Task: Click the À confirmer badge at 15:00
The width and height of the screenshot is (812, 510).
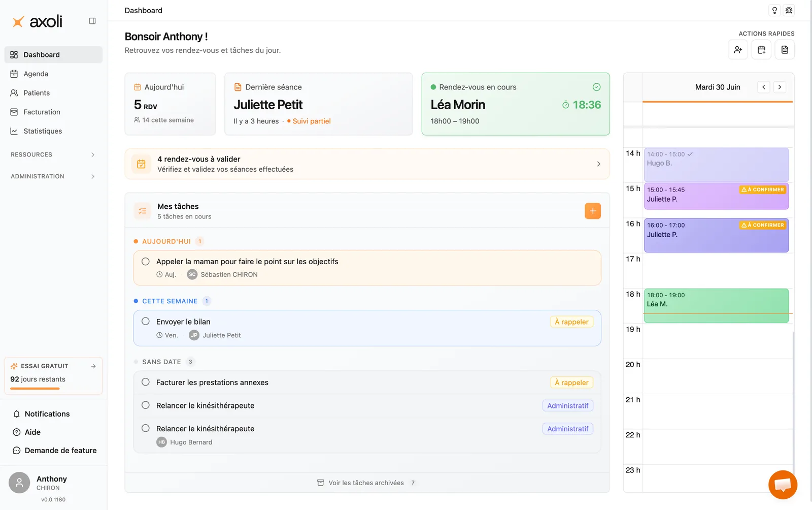Action: pos(763,189)
